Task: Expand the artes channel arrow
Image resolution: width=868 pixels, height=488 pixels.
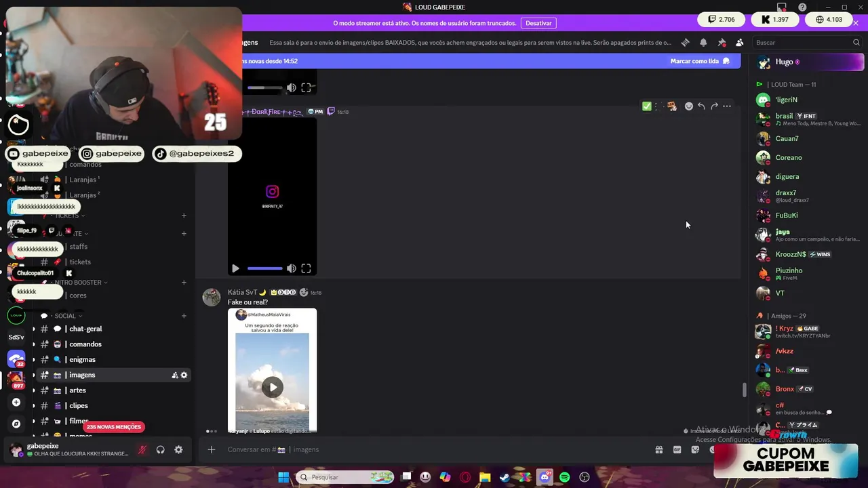Action: [x=33, y=390]
